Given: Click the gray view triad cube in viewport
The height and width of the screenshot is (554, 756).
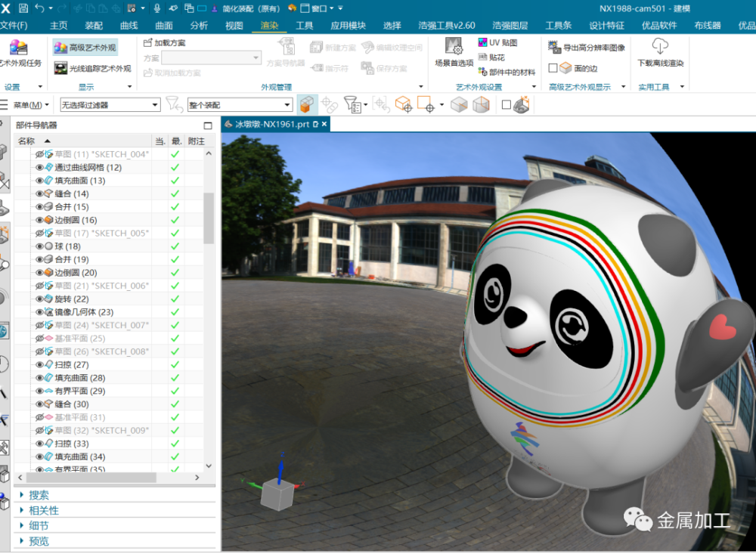Looking at the screenshot, I should point(277,494).
